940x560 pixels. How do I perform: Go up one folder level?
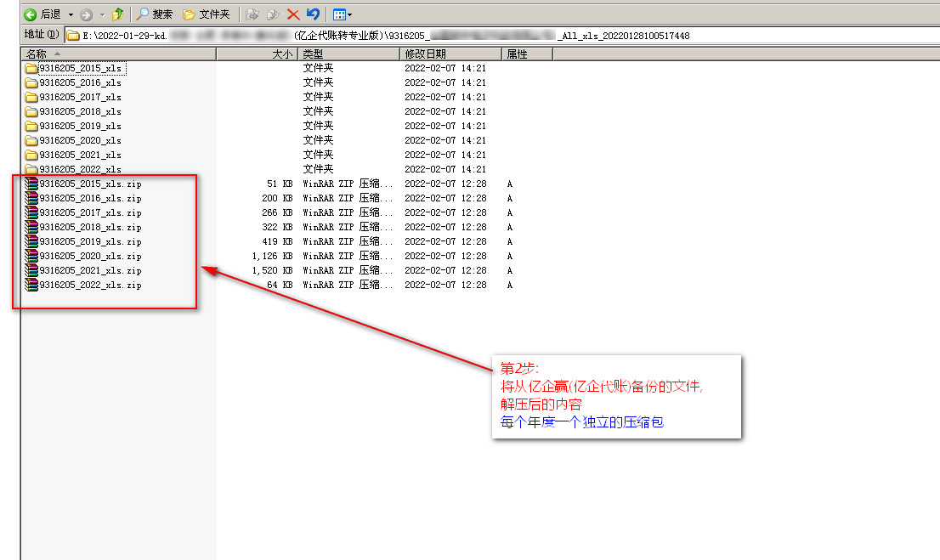click(x=118, y=14)
